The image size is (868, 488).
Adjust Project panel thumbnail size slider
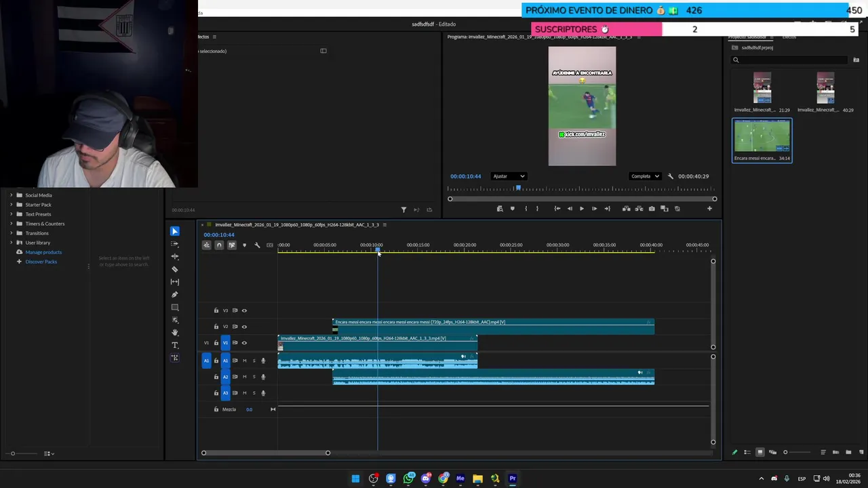(796, 452)
